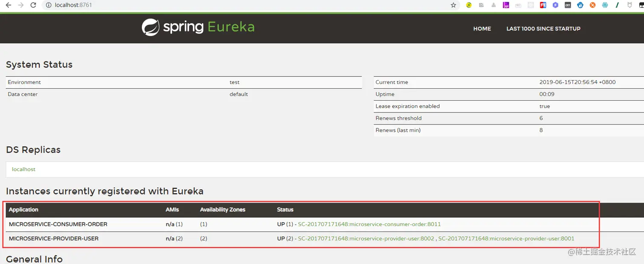Select MICROSERVICE-PROVIDER-USER application name

tap(54, 238)
